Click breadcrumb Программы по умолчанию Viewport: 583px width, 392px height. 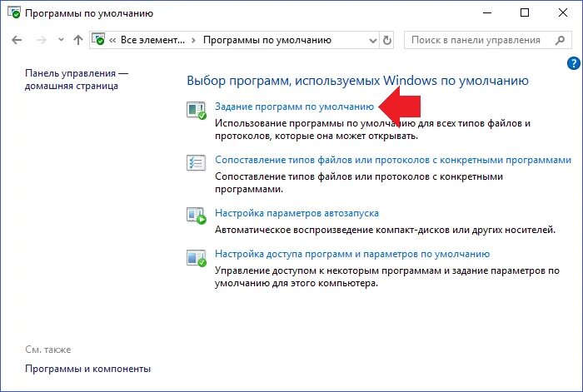[x=267, y=40]
